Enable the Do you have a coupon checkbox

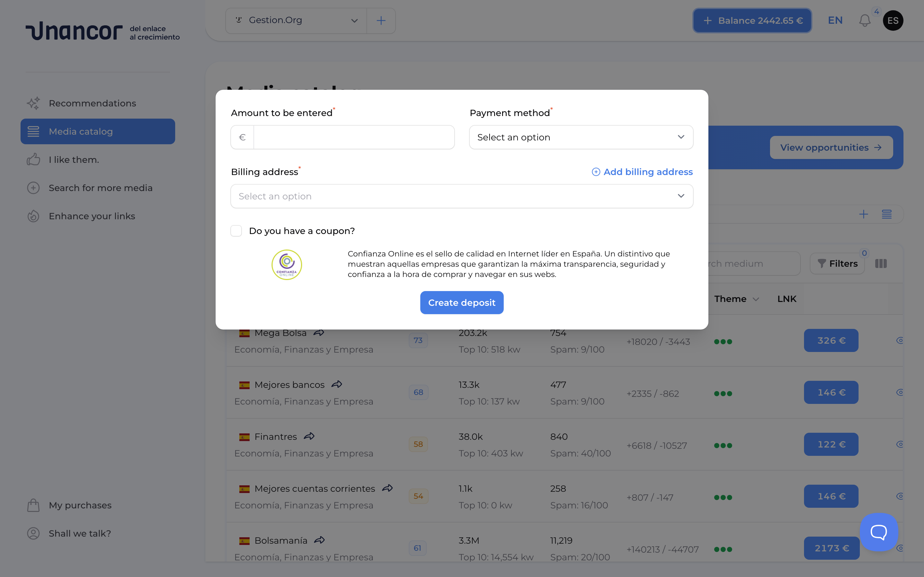point(236,230)
